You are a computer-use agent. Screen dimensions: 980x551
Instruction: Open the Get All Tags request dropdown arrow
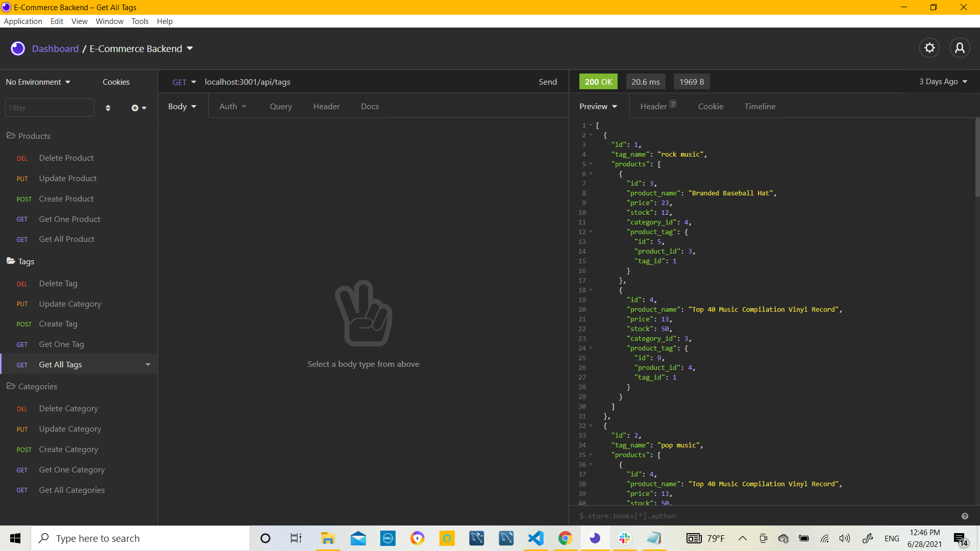point(148,364)
